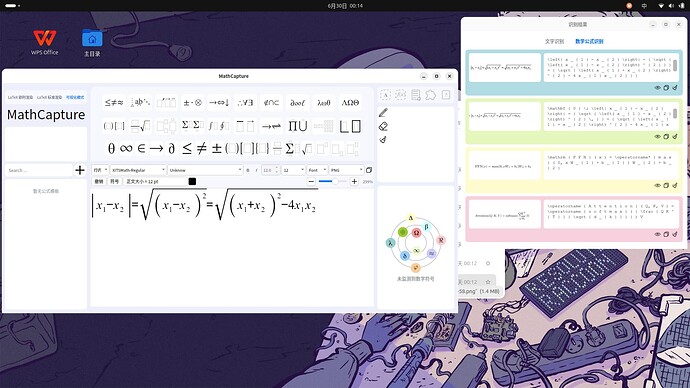
Task: Select the eraser tool in MathCapture
Action: (383, 127)
